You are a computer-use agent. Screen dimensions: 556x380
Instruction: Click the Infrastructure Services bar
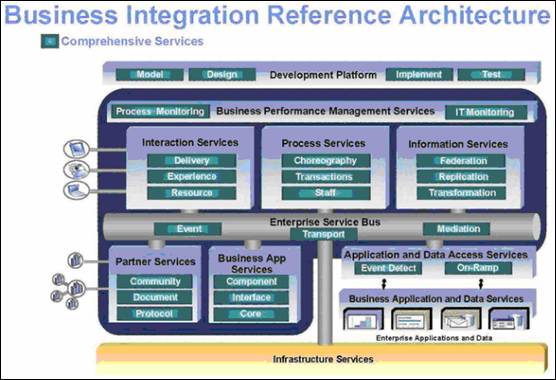pyautogui.click(x=322, y=359)
